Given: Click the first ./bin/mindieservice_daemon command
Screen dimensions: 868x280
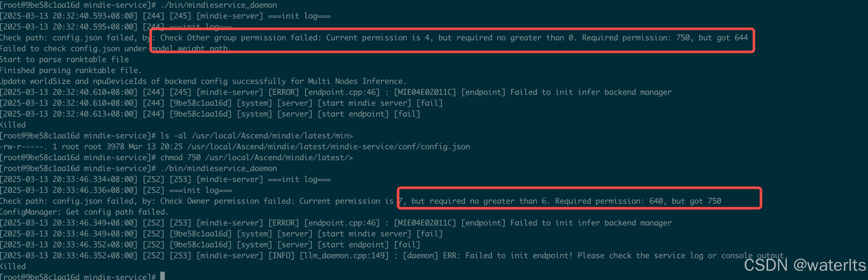Looking at the screenshot, I should pos(219,5).
